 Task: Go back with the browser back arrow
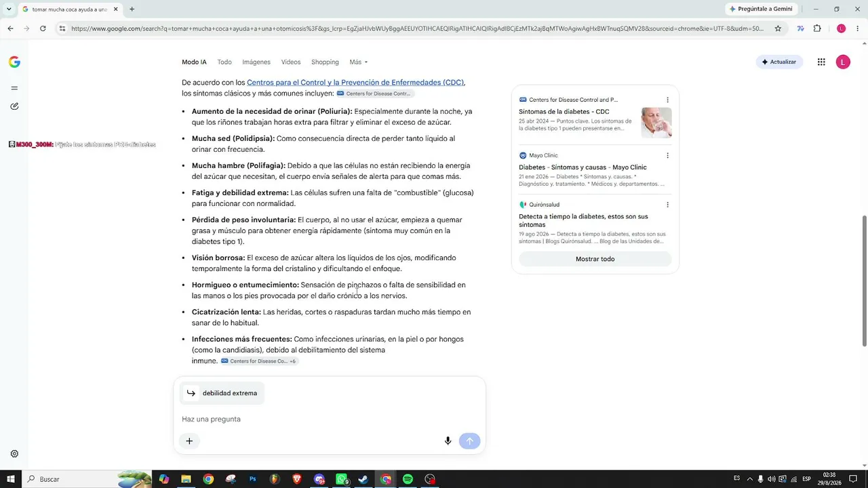tap(10, 28)
